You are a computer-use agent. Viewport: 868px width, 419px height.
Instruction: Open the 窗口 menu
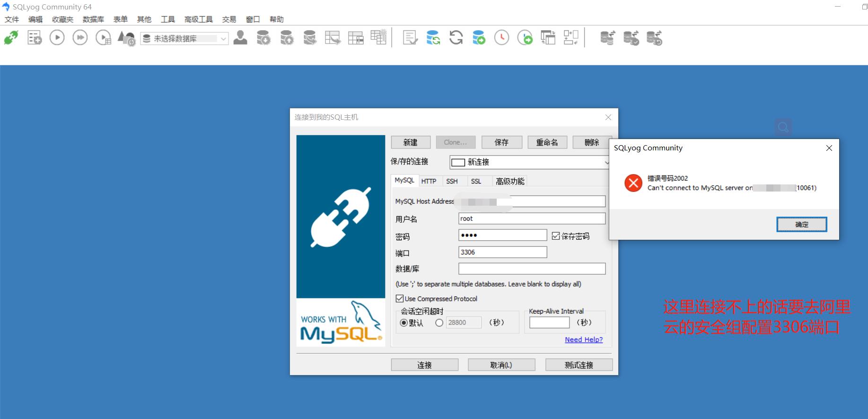click(253, 19)
